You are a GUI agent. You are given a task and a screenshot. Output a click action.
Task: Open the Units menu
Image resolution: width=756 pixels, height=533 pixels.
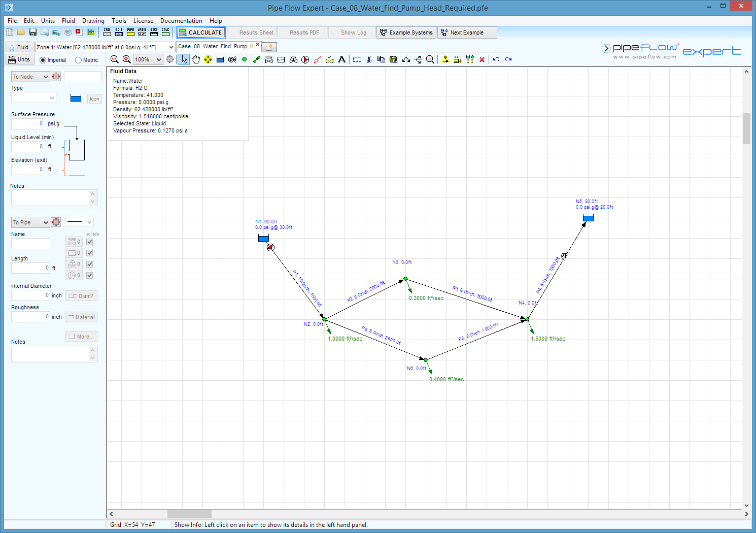(48, 21)
